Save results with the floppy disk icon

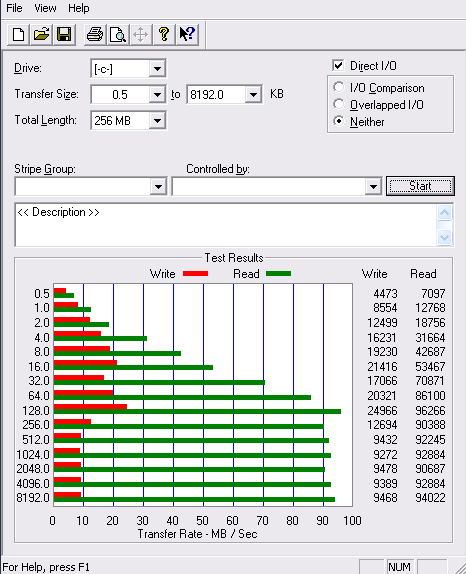click(x=64, y=35)
